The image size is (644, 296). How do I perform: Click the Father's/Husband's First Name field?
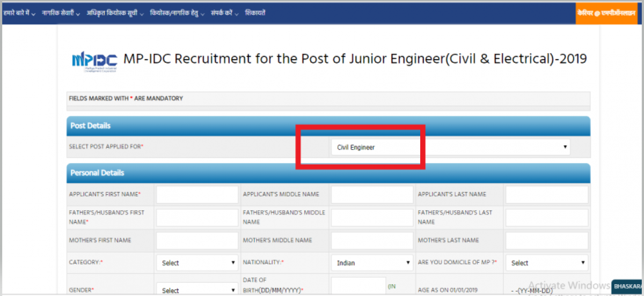point(197,217)
